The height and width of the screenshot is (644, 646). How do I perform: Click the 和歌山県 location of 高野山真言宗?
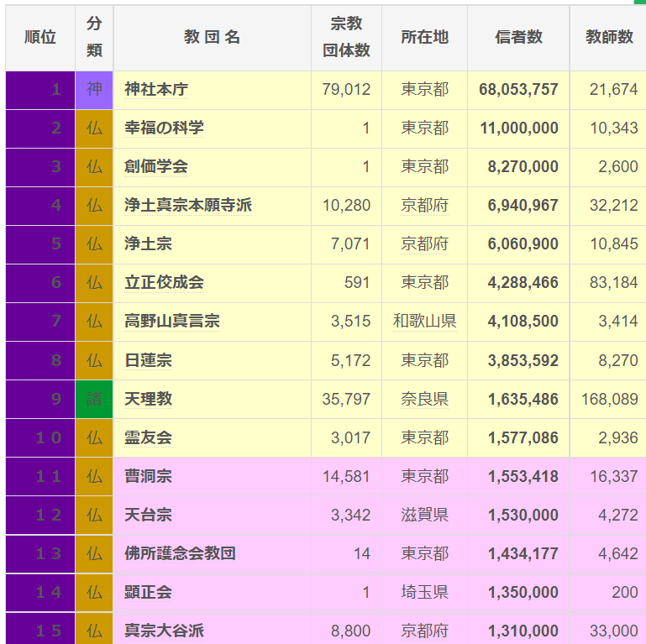coord(425,322)
